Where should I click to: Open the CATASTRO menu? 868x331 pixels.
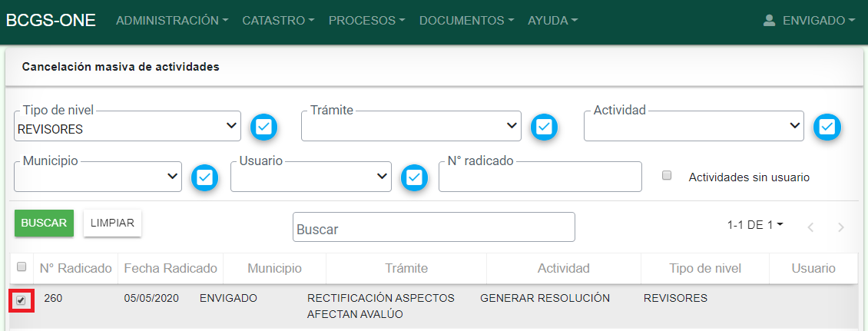tap(277, 21)
